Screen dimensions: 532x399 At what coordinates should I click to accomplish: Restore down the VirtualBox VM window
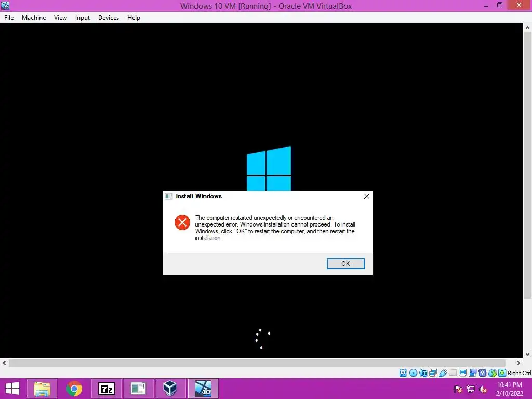tap(499, 5)
